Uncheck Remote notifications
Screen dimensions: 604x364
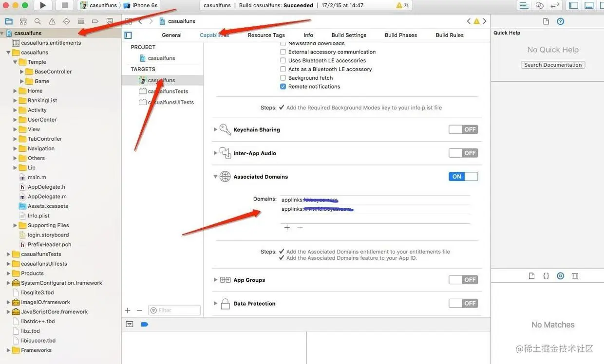coord(283,87)
